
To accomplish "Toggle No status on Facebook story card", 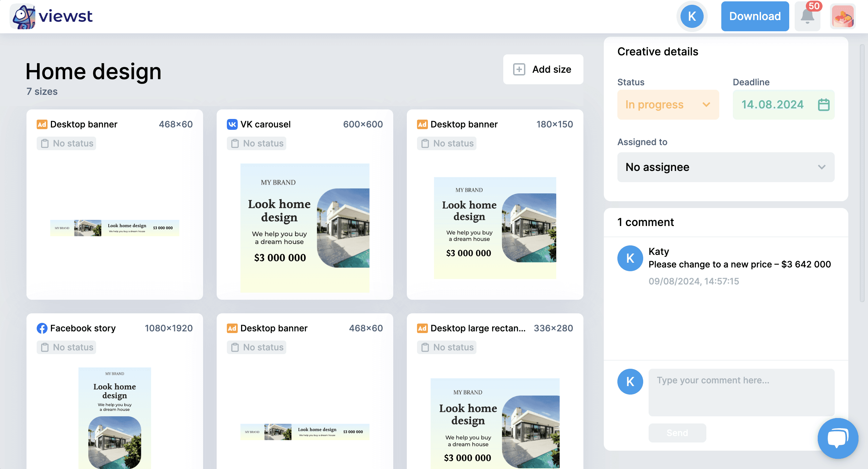I will 66,347.
